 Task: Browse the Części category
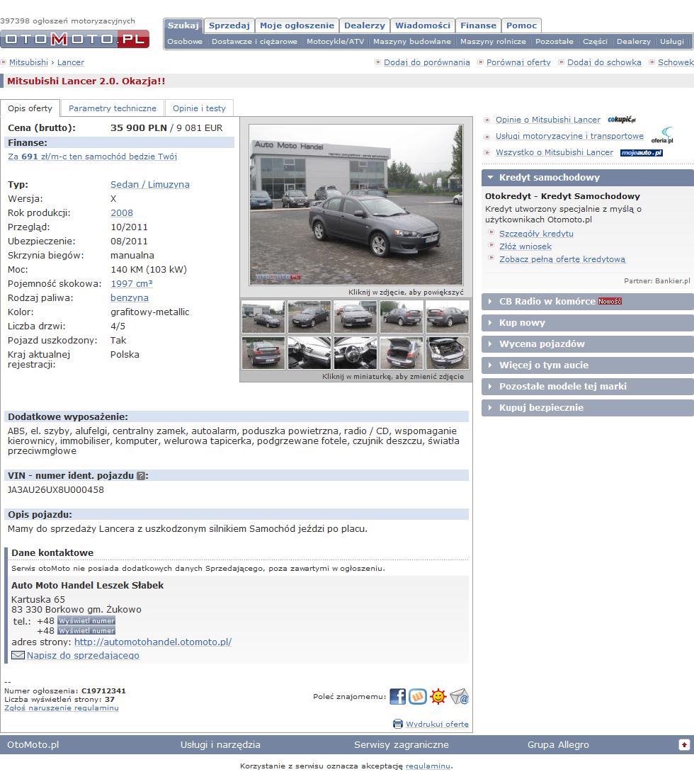595,42
